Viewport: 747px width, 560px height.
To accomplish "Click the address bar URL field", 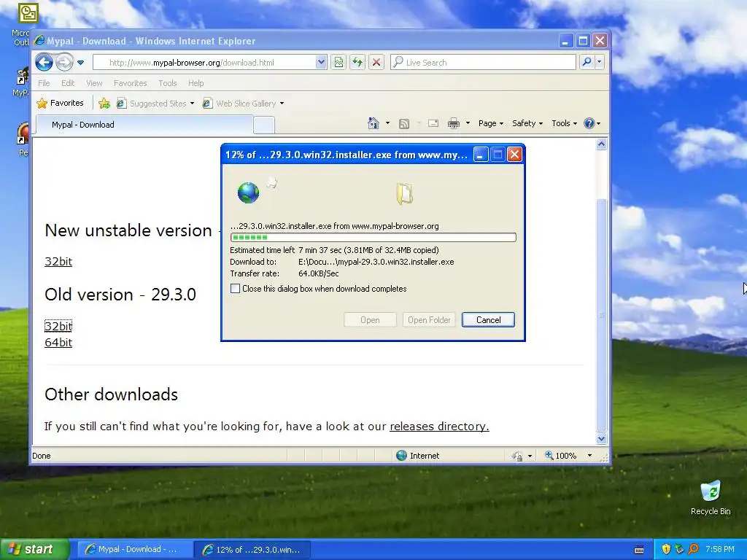I will point(204,63).
